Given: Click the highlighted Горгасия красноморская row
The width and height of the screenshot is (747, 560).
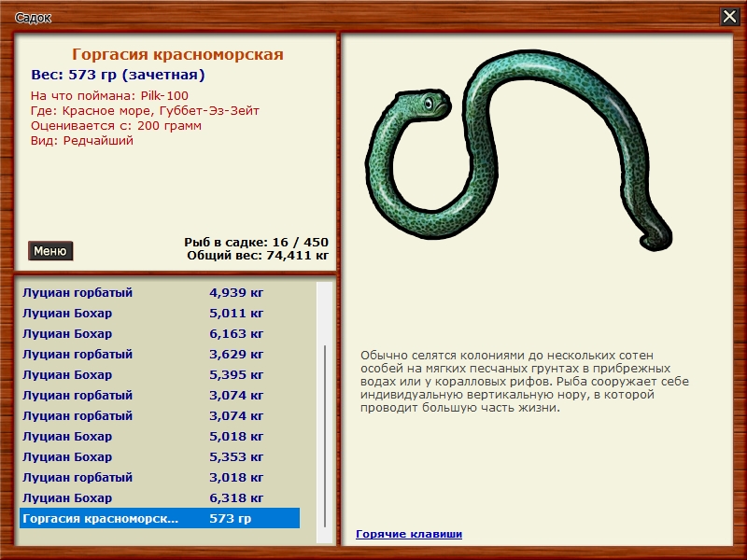Looking at the screenshot, I should tap(159, 519).
